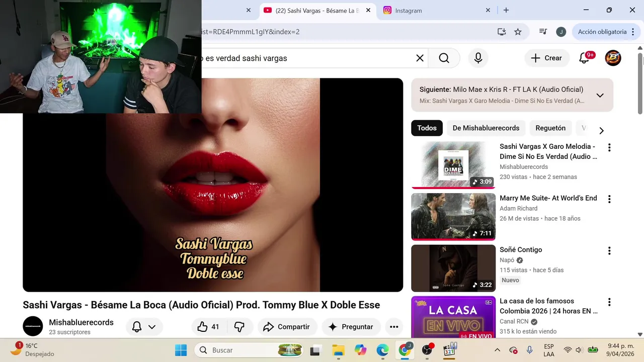
Task: Select the Reguetón filter chip
Action: pyautogui.click(x=550, y=128)
